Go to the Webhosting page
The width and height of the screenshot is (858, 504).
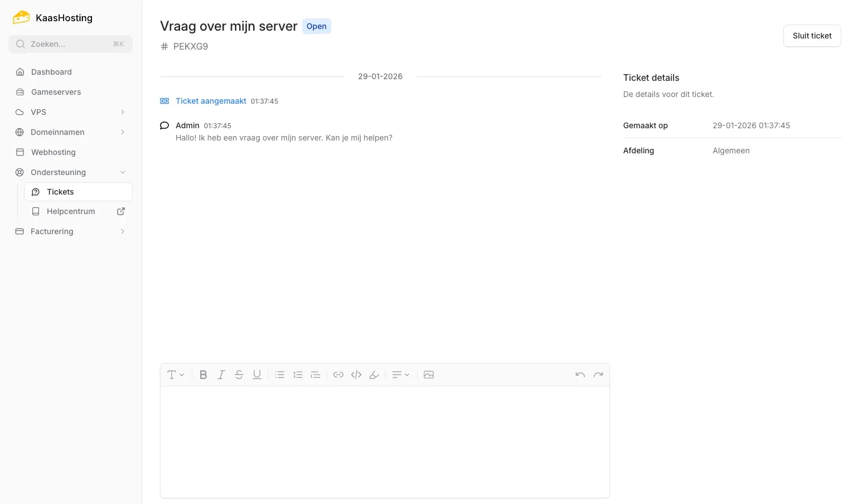53,152
